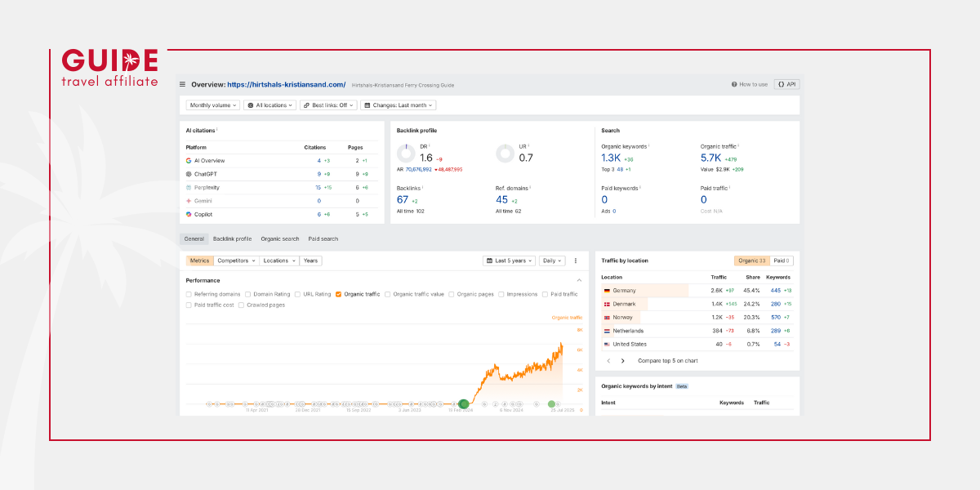Switch to the Backlink profile tab

[x=232, y=238]
